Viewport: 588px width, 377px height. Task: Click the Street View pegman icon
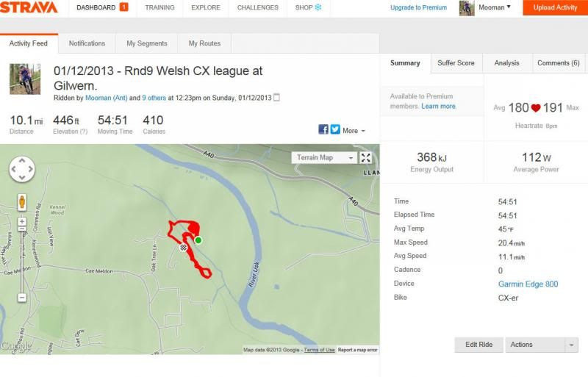[x=22, y=201]
